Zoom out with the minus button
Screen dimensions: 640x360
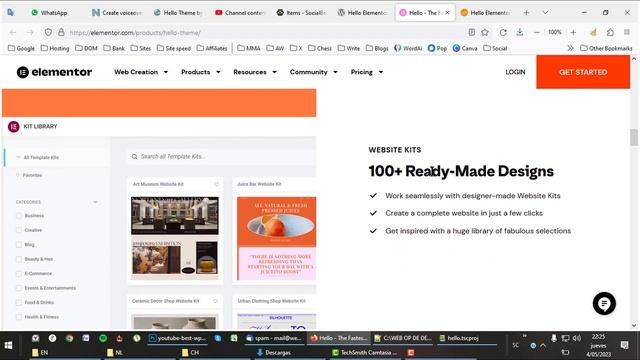(537, 32)
